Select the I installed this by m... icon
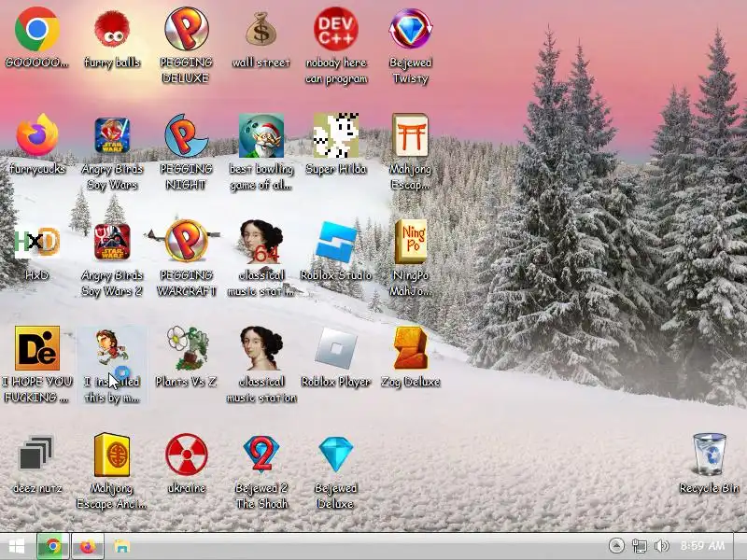 [112, 348]
